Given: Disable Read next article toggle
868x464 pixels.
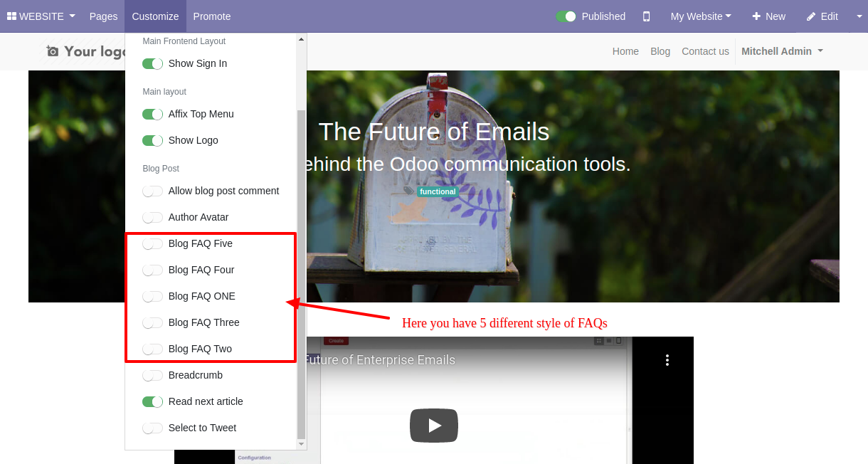Looking at the screenshot, I should pyautogui.click(x=153, y=401).
